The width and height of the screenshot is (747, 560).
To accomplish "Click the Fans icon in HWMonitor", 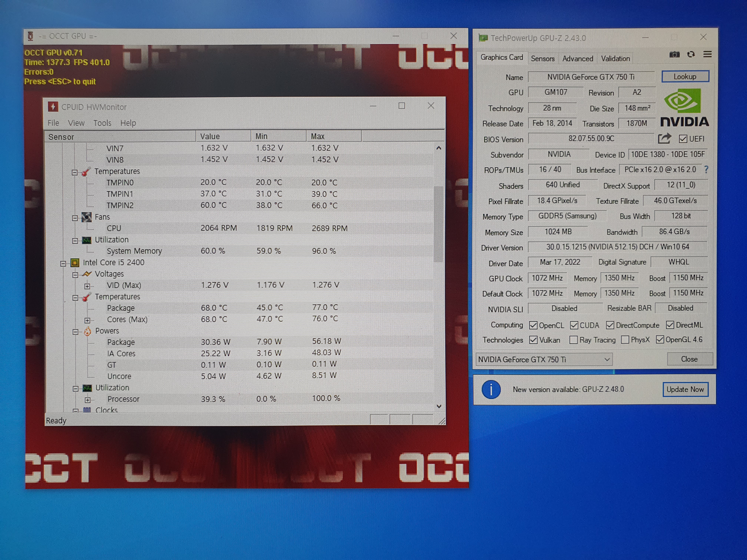I will click(x=87, y=217).
